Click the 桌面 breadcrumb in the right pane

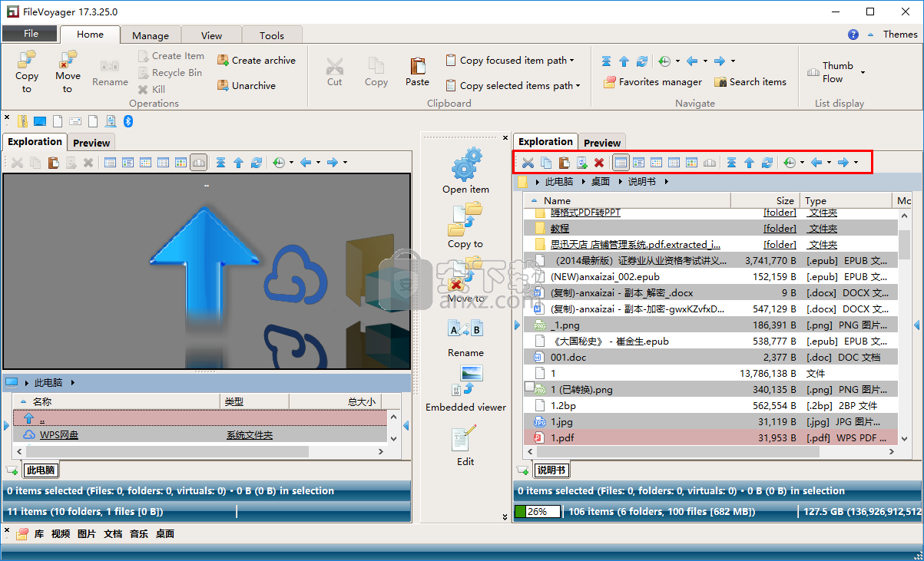pyautogui.click(x=601, y=182)
